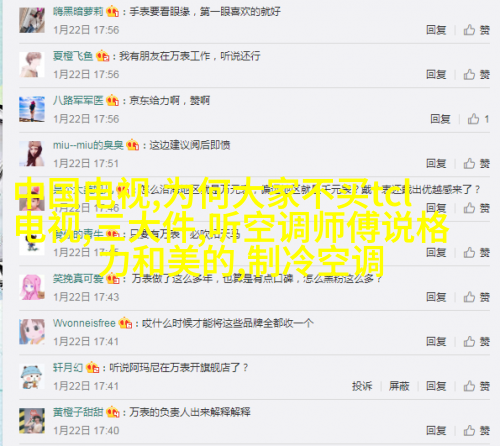The height and width of the screenshot is (446, 500).
Task: Click 八路军军医's avatar thumbnail
Action: point(32,109)
